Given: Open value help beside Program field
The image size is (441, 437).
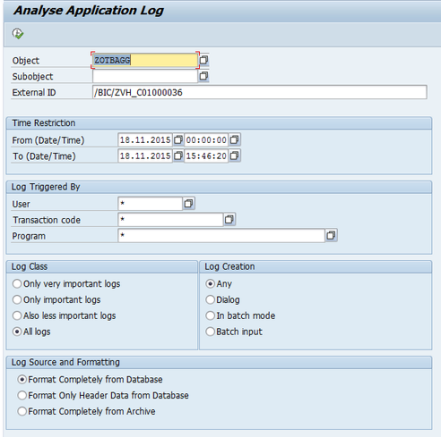Looking at the screenshot, I should click(x=331, y=235).
